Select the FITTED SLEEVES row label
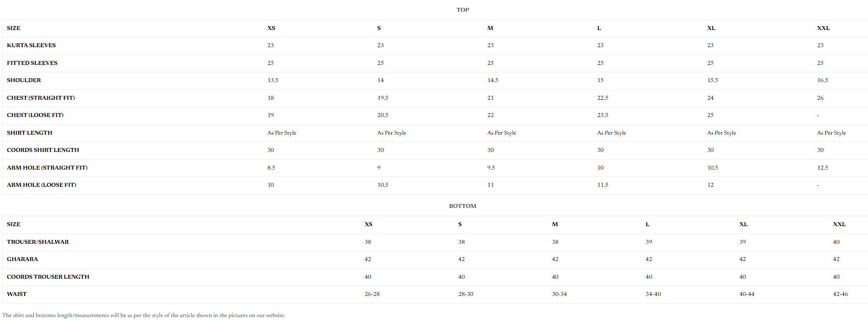This screenshot has width=868, height=322. 32,63
